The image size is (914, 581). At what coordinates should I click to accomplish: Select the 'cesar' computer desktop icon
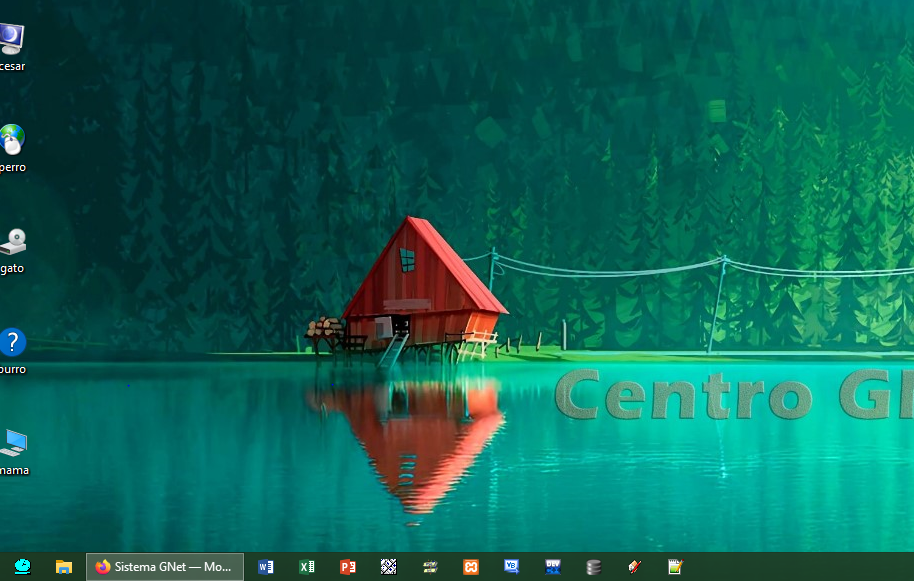12,47
